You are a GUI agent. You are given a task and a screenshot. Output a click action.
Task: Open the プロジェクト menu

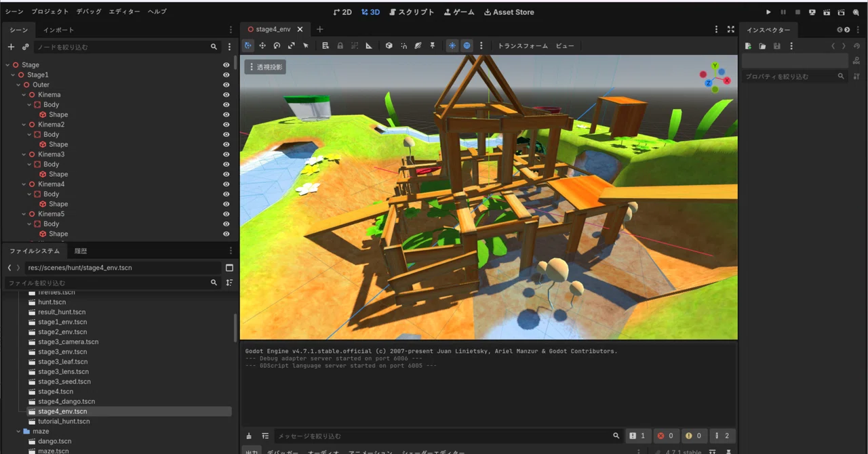click(x=50, y=12)
